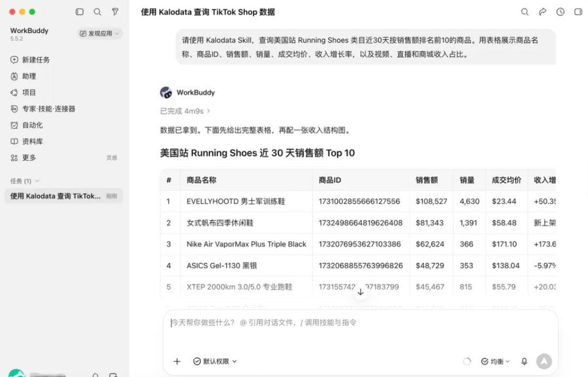The image size is (588, 377).
Task: Click the 自动化 checkmark icon
Action: point(14,125)
